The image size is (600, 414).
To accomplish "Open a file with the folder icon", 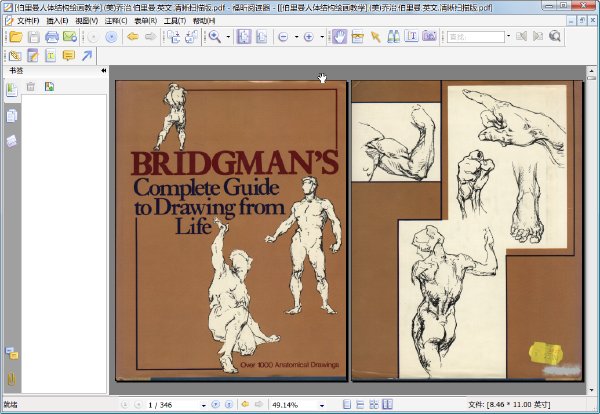I will 16,37.
